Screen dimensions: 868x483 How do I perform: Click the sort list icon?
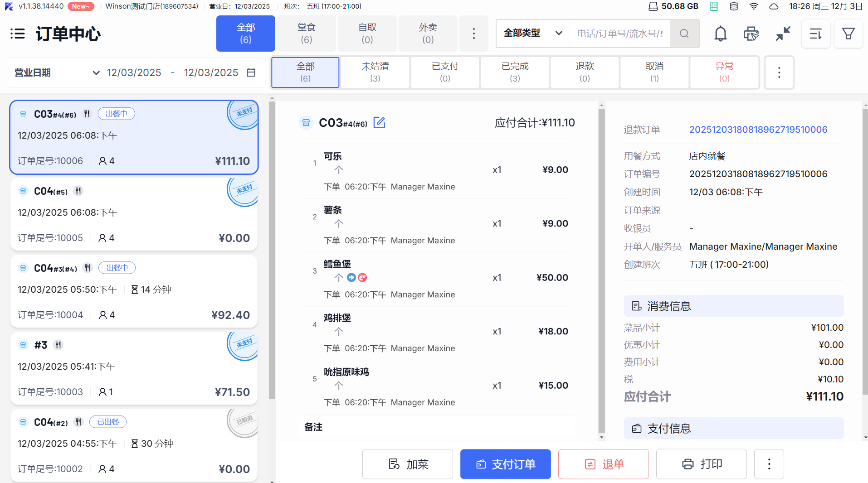pos(815,34)
